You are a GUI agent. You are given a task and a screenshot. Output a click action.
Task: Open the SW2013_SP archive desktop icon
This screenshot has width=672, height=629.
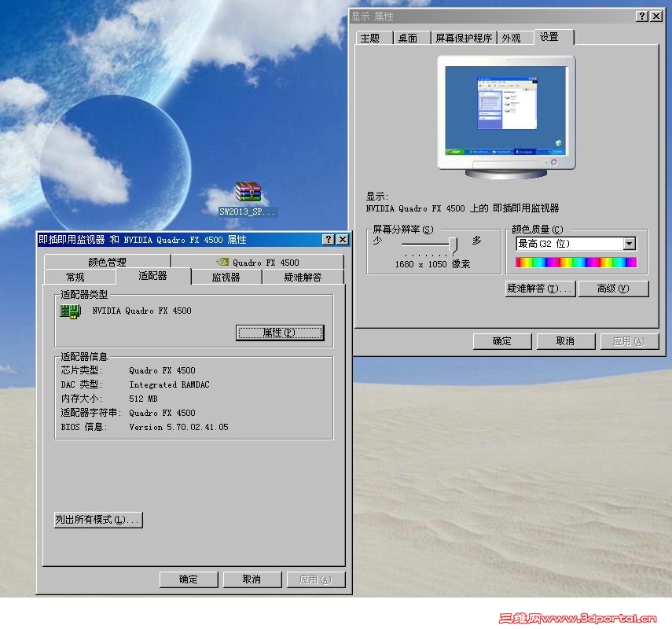248,199
